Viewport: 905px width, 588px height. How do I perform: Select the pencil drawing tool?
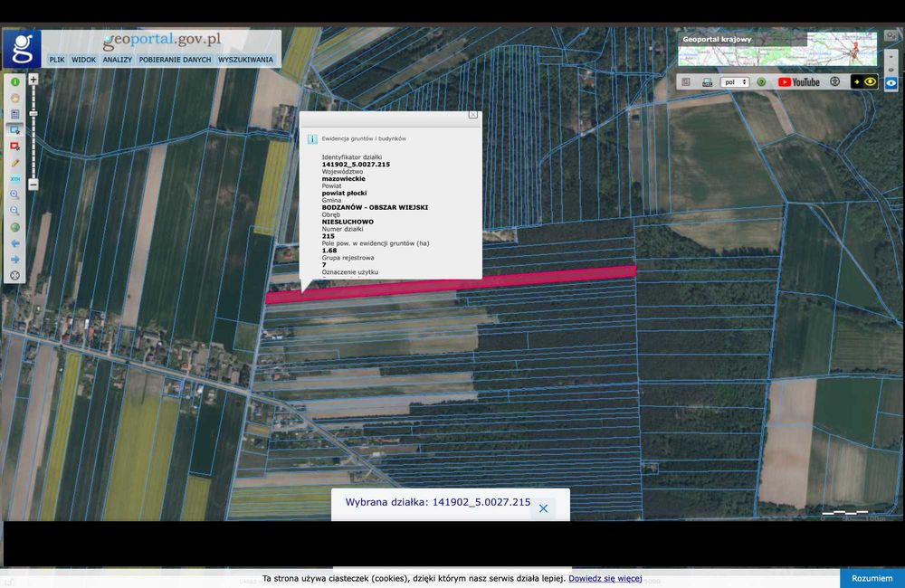pos(14,163)
